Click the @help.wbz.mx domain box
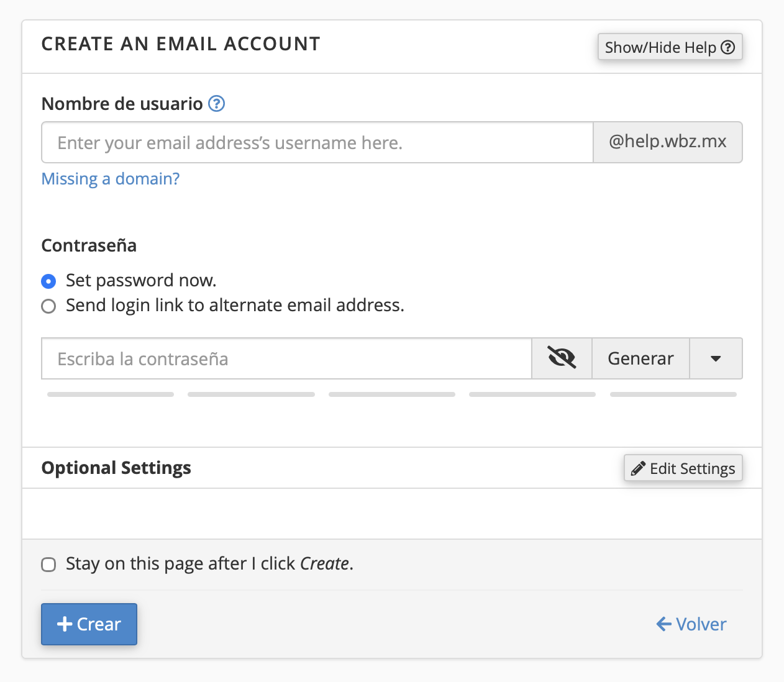 (x=668, y=142)
